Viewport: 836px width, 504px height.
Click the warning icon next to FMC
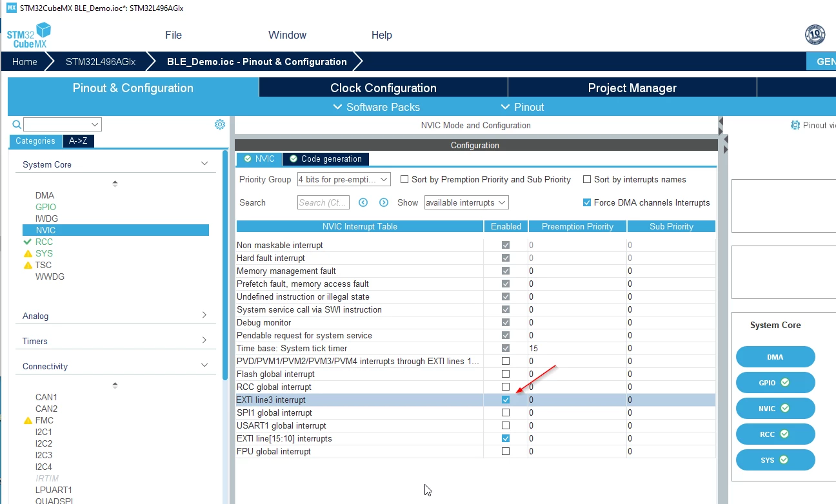click(28, 420)
